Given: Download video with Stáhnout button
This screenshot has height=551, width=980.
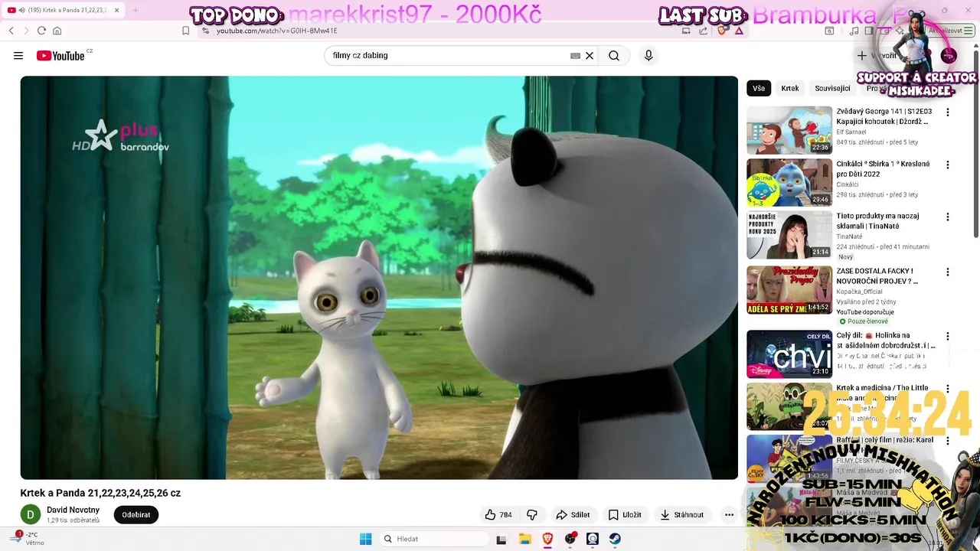Looking at the screenshot, I should click(682, 515).
